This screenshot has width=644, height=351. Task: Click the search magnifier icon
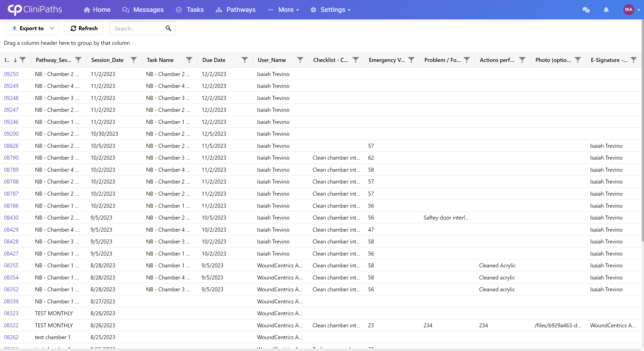[x=168, y=28]
